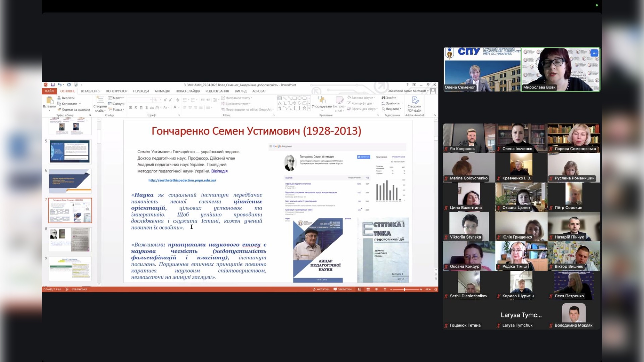Cut selection with Вирізати
644x362 pixels.
pos(66,98)
